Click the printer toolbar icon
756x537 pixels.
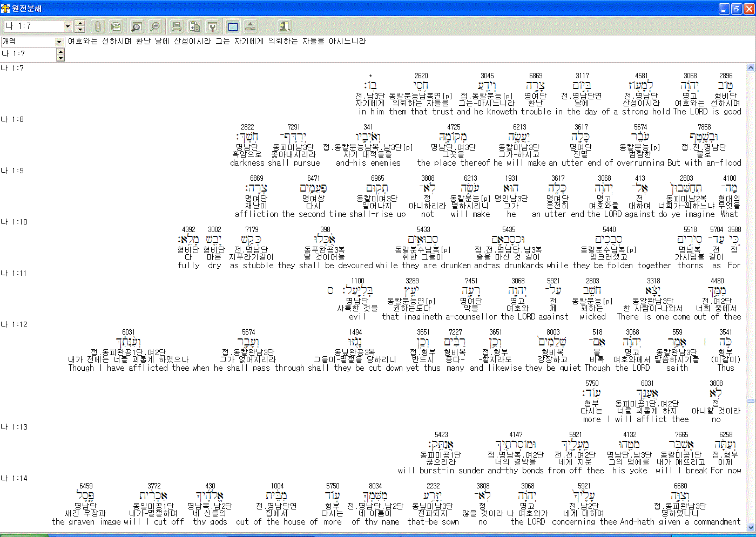pos(177,26)
